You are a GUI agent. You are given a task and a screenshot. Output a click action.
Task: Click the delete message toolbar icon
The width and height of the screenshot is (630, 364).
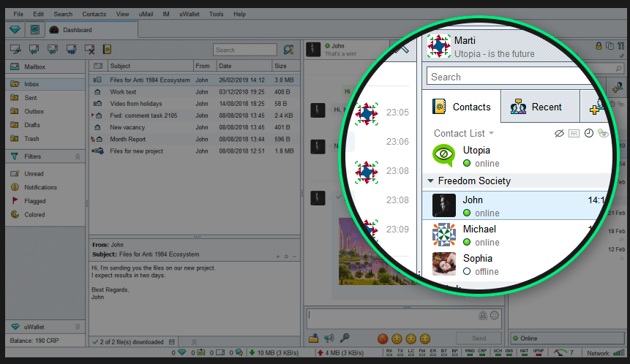point(89,50)
